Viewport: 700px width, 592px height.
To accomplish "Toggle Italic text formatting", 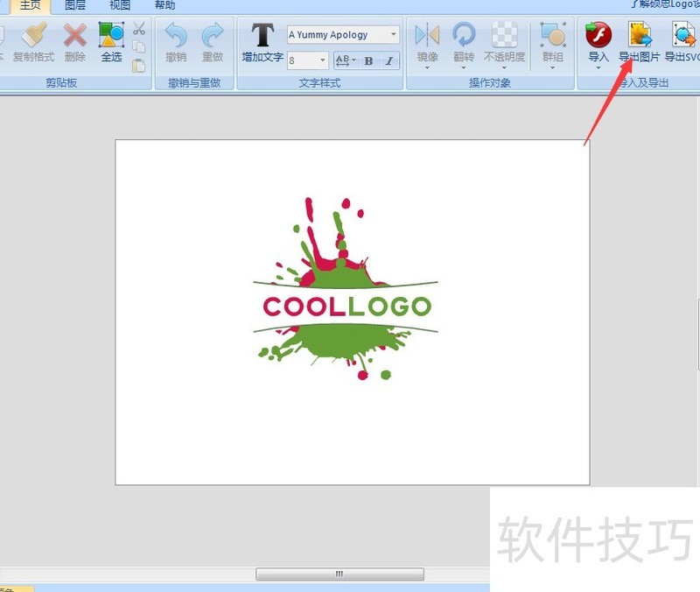I will click(388, 61).
